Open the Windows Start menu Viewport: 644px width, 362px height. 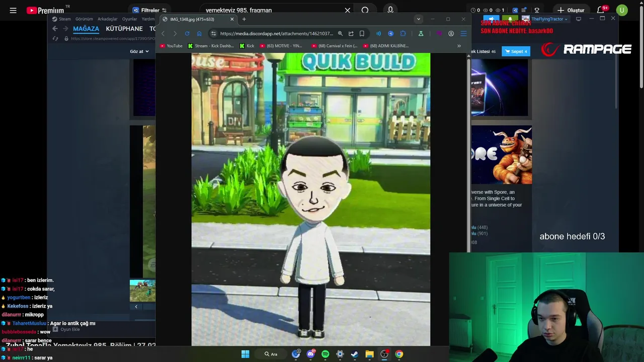click(245, 354)
